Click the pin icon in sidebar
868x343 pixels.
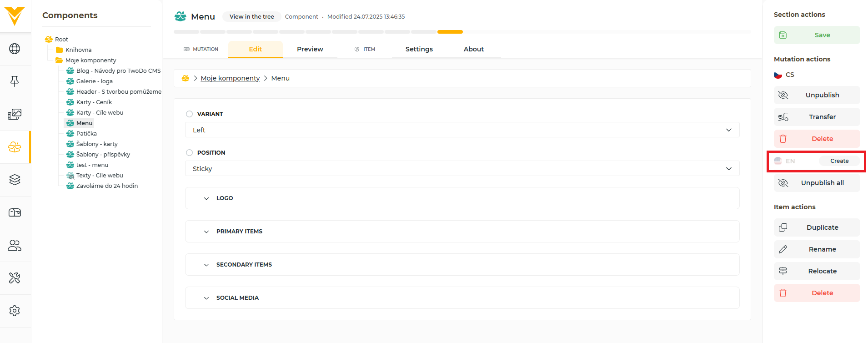click(15, 81)
